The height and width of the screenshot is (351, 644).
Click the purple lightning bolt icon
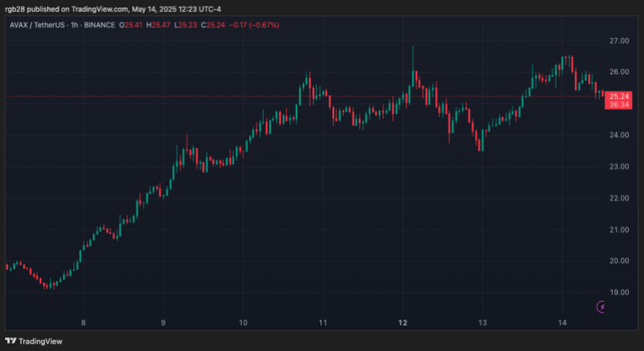point(601,306)
